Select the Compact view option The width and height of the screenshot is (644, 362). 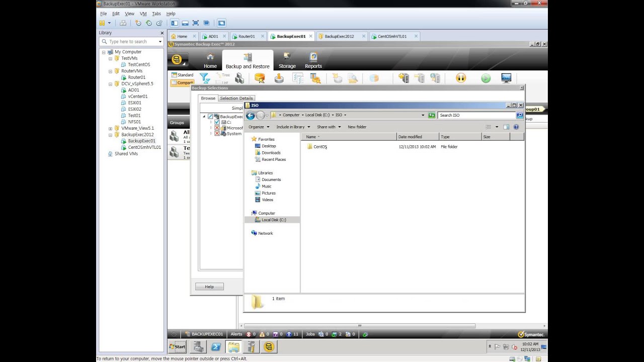(x=182, y=82)
